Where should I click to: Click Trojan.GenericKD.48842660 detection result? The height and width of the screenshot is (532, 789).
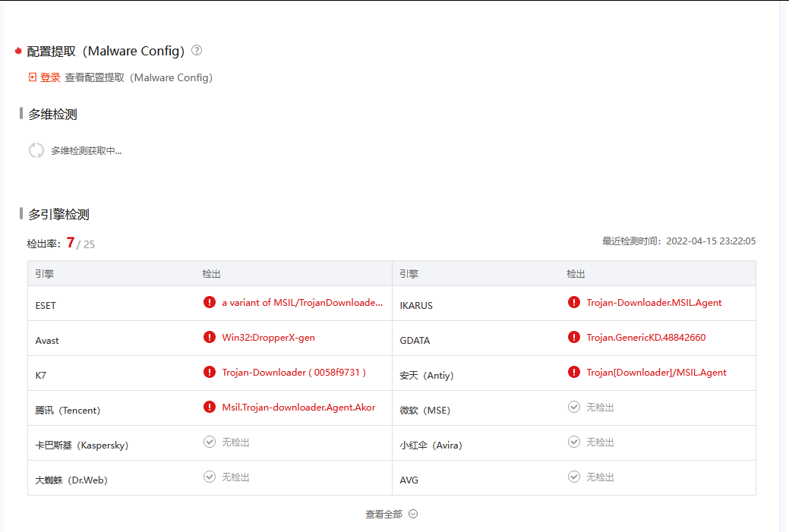click(x=645, y=337)
